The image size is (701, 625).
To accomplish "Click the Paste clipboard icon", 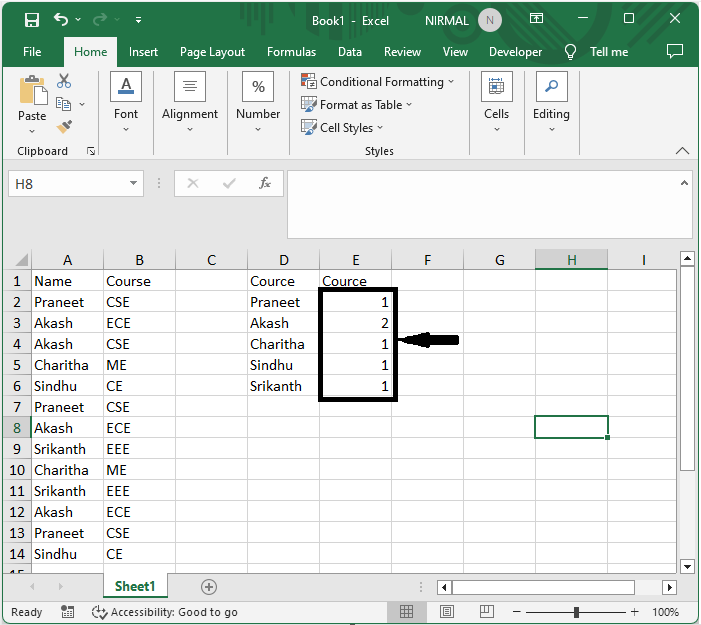I will (x=32, y=91).
